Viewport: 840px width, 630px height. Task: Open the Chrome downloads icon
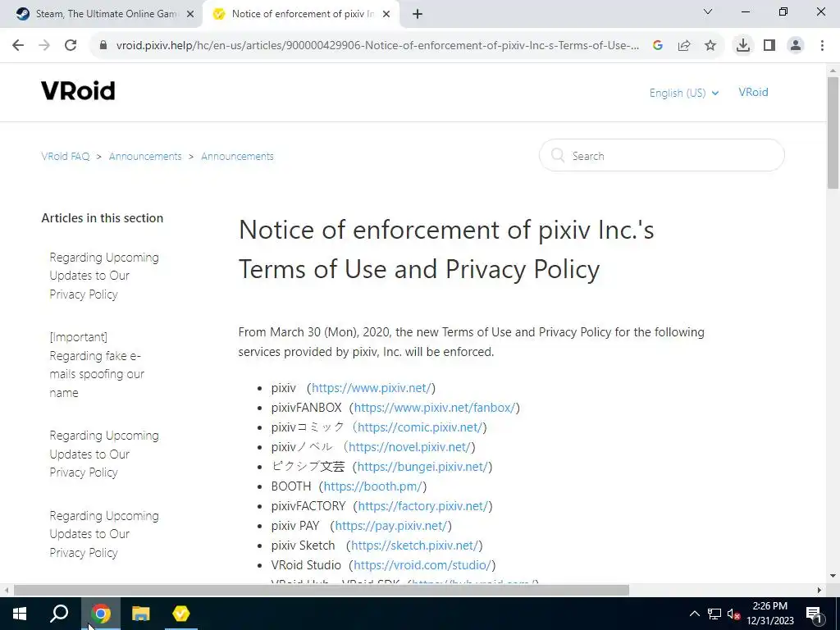(743, 46)
